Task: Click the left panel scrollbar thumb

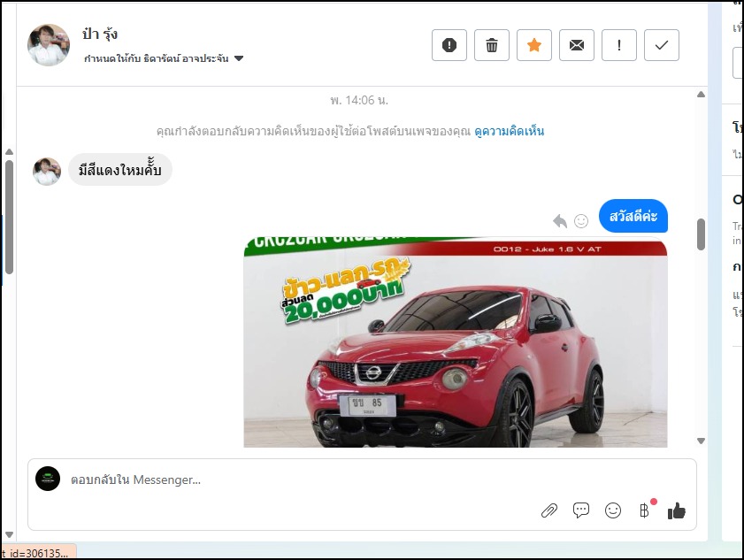Action: click(9, 217)
